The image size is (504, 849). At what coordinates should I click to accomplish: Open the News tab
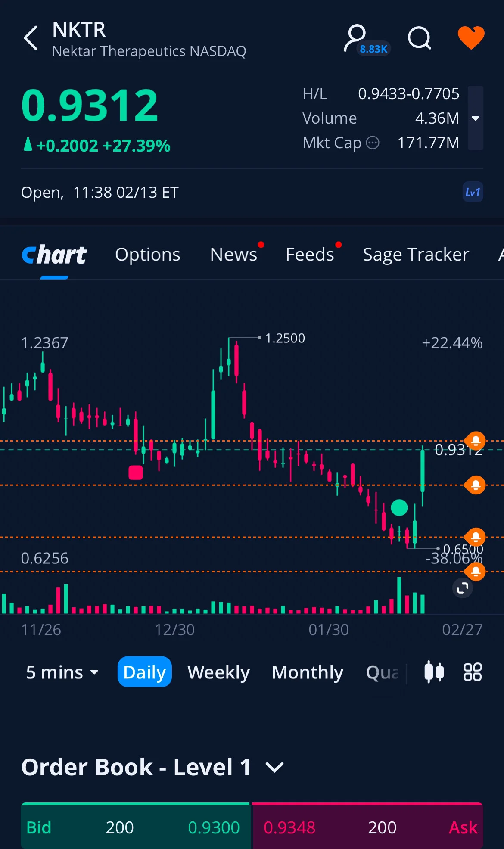(234, 255)
